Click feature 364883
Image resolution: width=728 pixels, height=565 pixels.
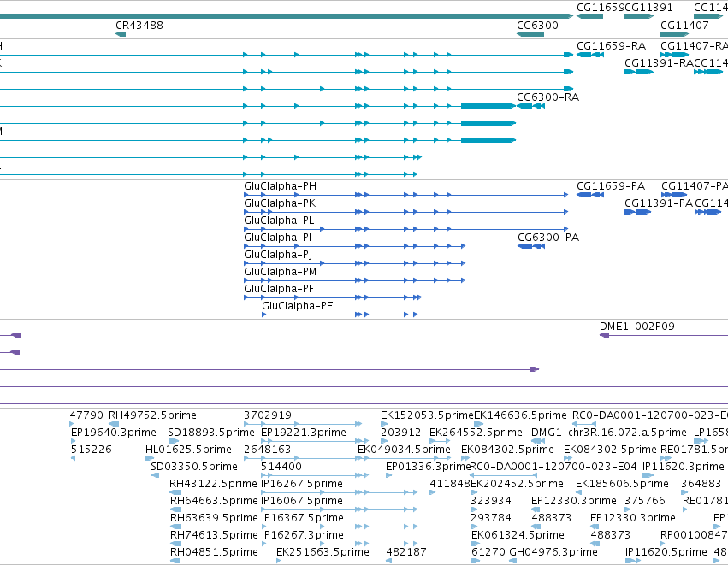[684, 492]
